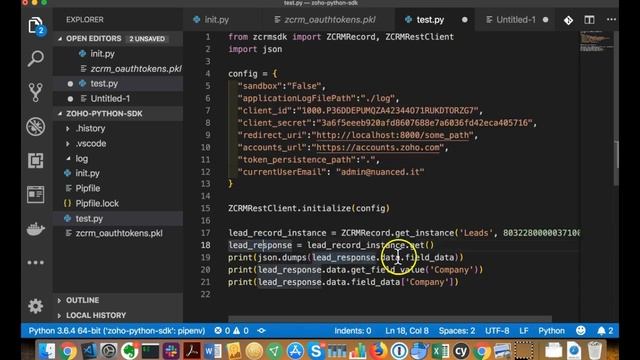
Task: Open Firefox from the dock
Action: [x=378, y=351]
